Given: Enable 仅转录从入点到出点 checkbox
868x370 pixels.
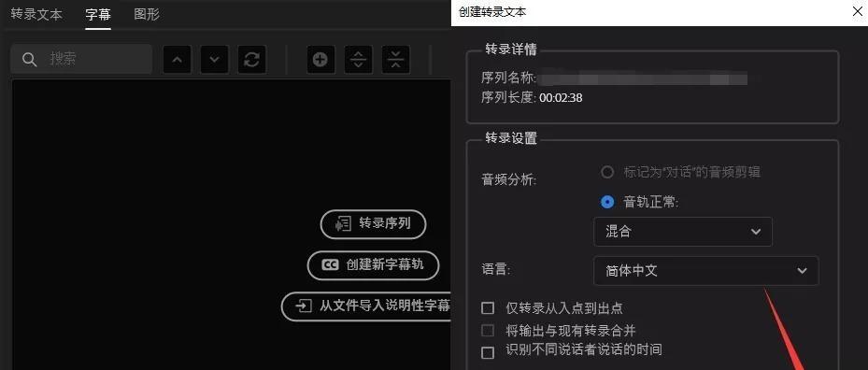Looking at the screenshot, I should click(x=488, y=308).
